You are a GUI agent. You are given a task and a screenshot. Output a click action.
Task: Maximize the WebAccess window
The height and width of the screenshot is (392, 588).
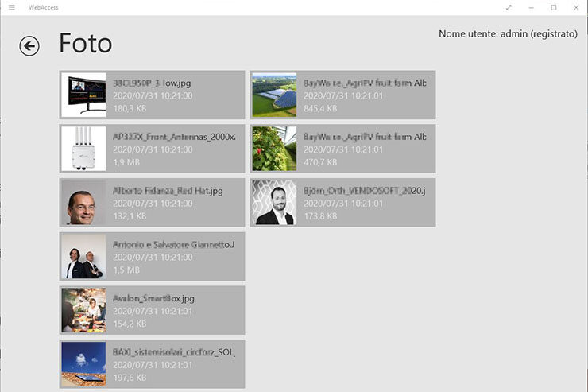point(554,7)
